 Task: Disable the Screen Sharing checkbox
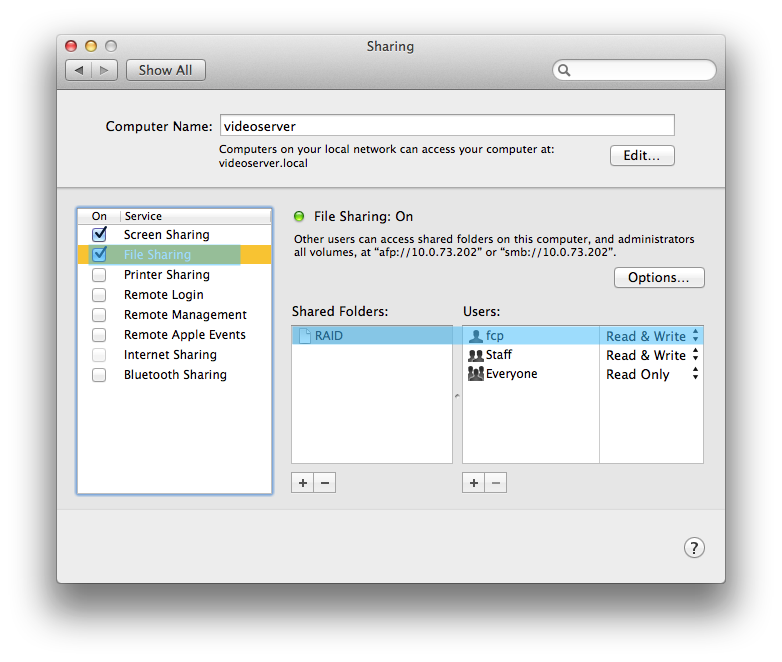[99, 234]
